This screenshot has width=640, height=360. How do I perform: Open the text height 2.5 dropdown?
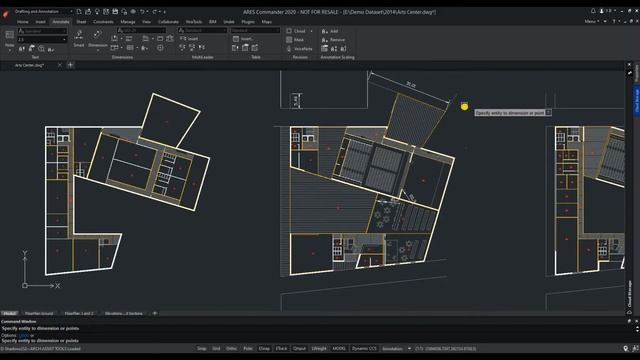pyautogui.click(x=42, y=40)
